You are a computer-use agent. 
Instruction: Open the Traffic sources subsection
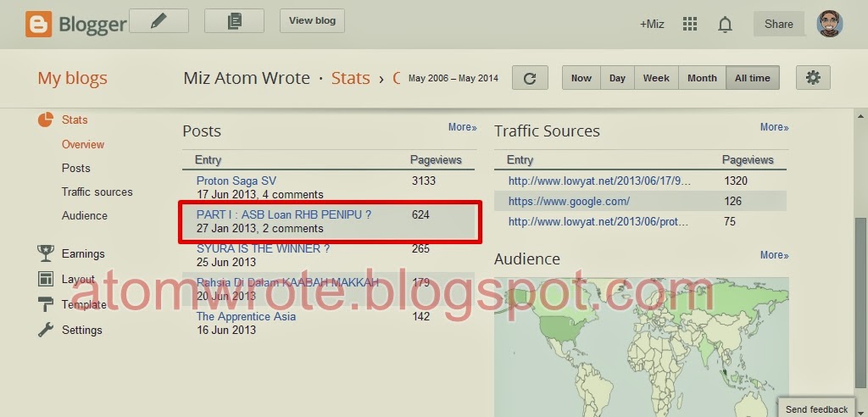97,192
